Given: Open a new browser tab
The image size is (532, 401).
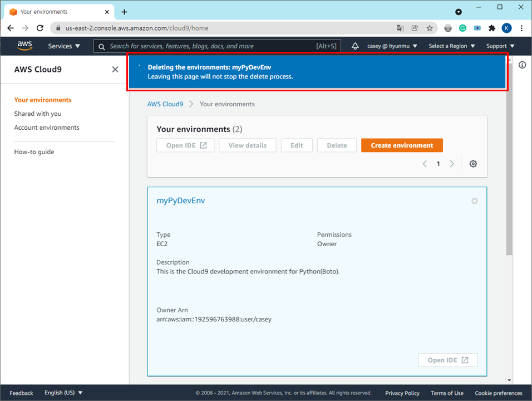Looking at the screenshot, I should [124, 12].
